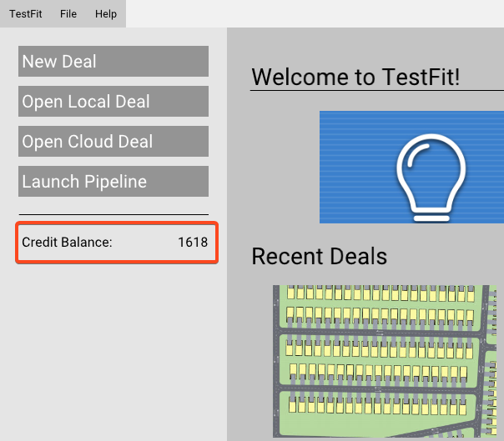
Task: Click the credit balance value 1618
Action: (192, 243)
